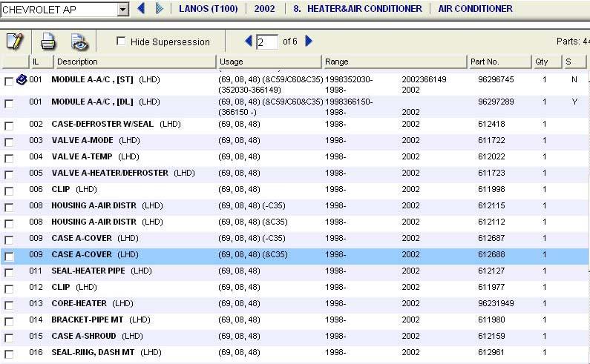The width and height of the screenshot is (590, 364).
Task: Select supersession flag Y on MODULE [DL] row
Action: [x=574, y=102]
